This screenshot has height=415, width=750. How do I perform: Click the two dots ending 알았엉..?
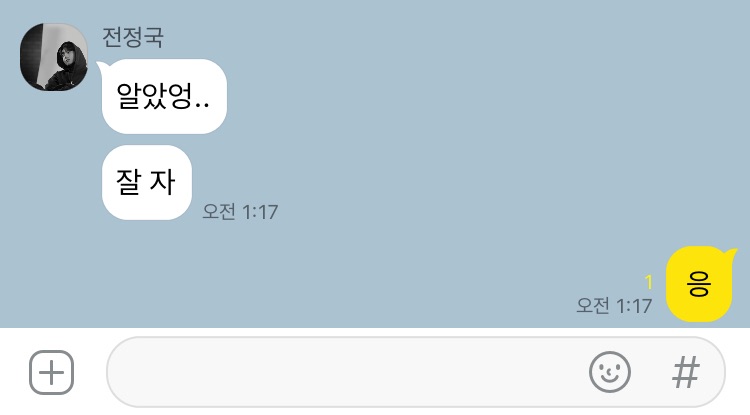click(203, 105)
